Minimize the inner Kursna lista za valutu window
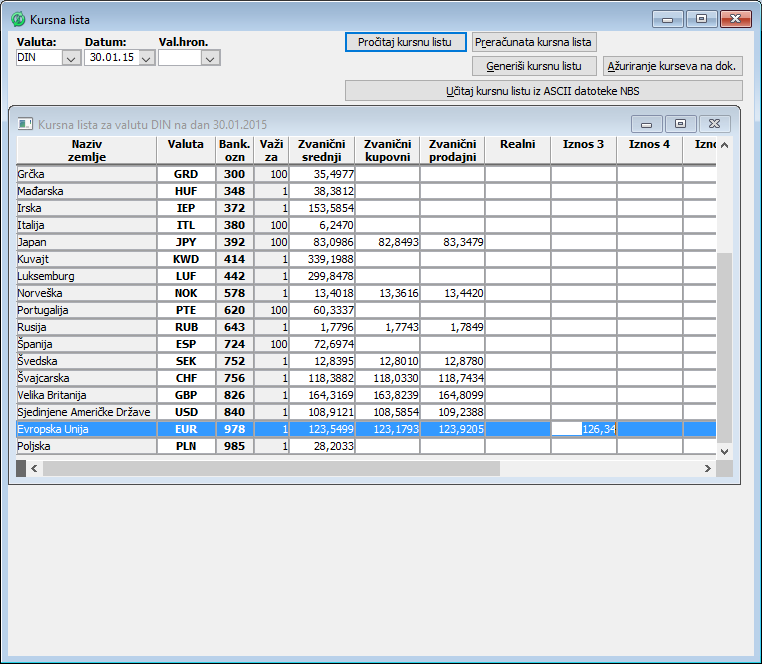The height and width of the screenshot is (664, 762). tap(646, 124)
